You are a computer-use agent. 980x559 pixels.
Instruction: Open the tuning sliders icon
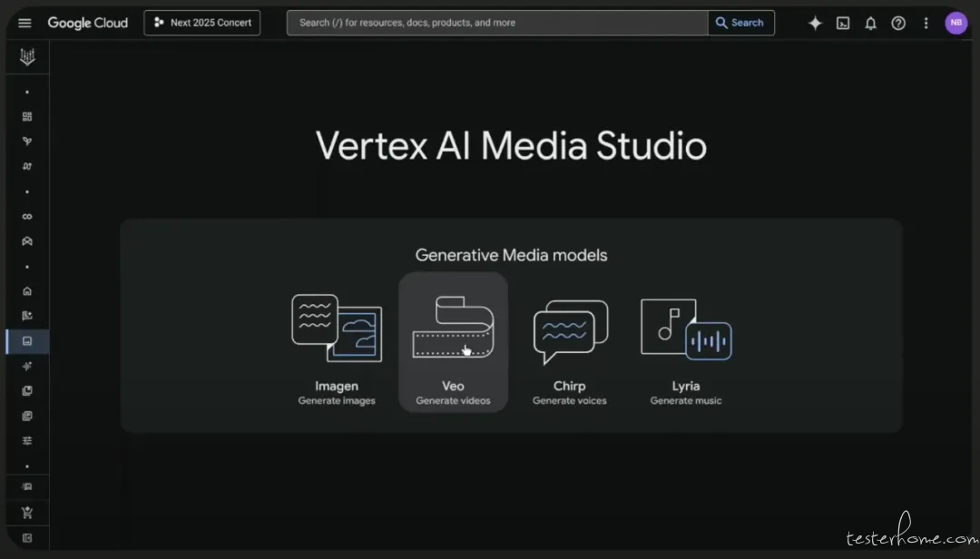coord(27,441)
